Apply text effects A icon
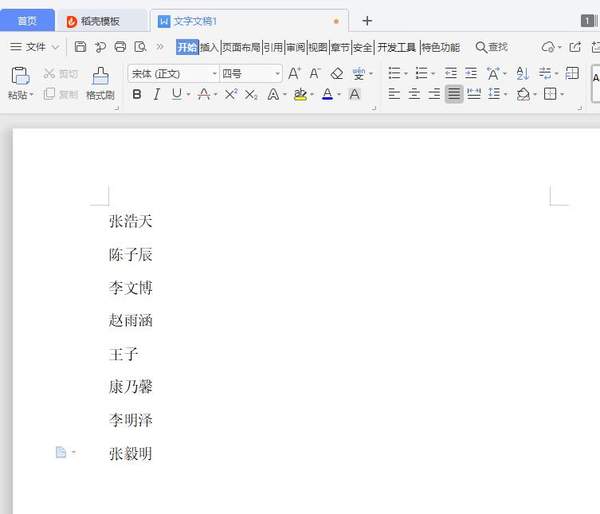This screenshot has width=600, height=514. click(273, 94)
